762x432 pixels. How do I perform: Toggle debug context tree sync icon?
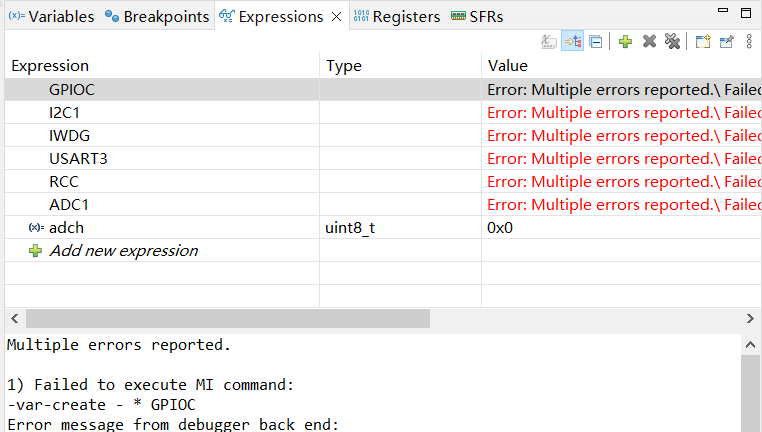[x=572, y=42]
